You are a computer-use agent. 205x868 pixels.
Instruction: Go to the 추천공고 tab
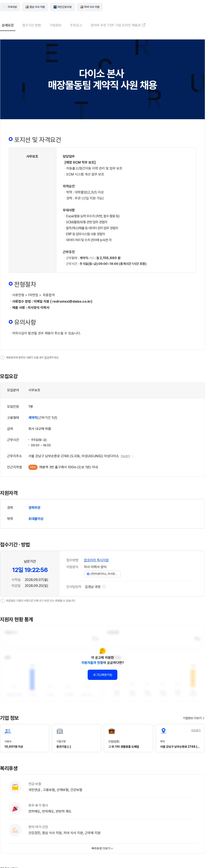[x=76, y=25]
